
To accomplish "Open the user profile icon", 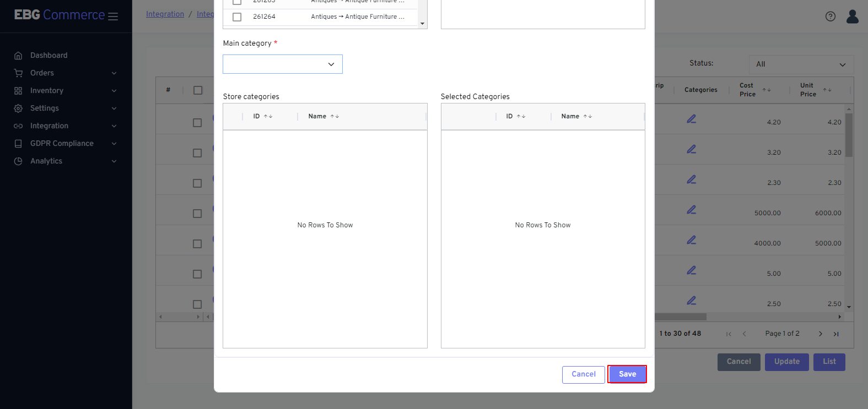I will 852,17.
